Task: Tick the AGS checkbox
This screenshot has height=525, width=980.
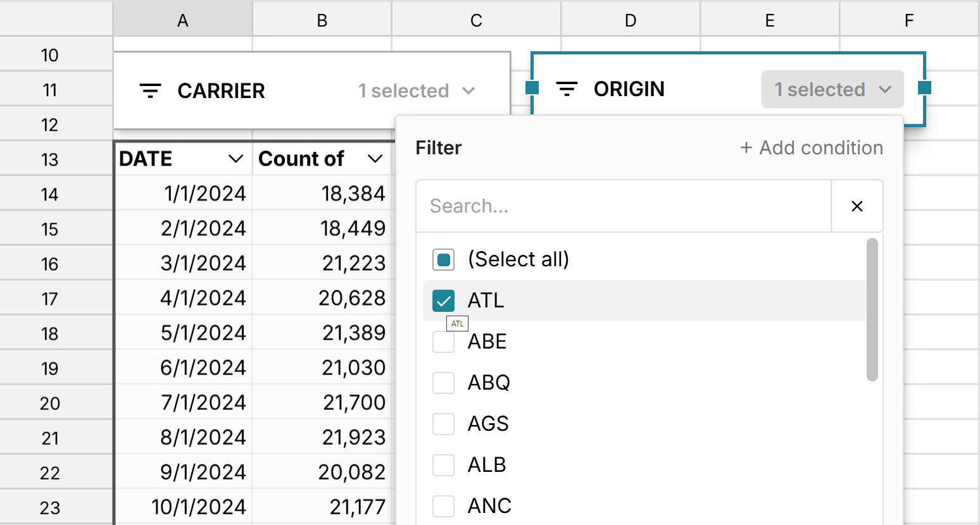Action: (443, 424)
